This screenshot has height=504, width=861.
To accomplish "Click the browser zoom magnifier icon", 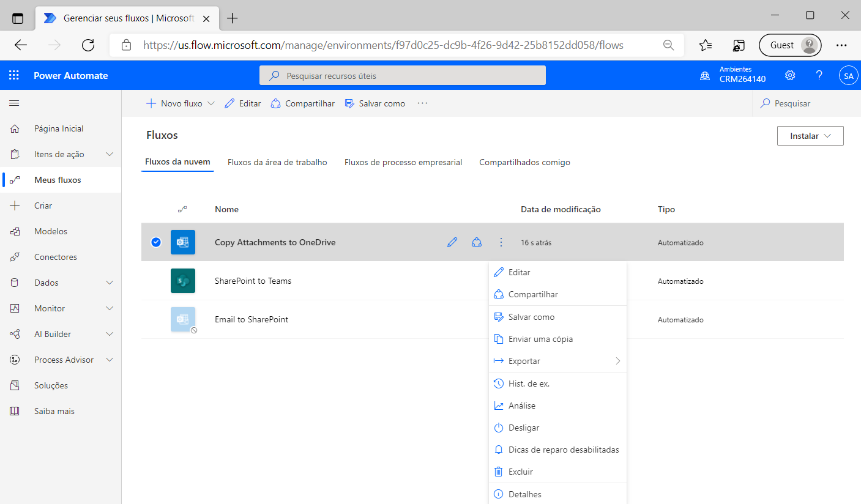I will click(669, 45).
